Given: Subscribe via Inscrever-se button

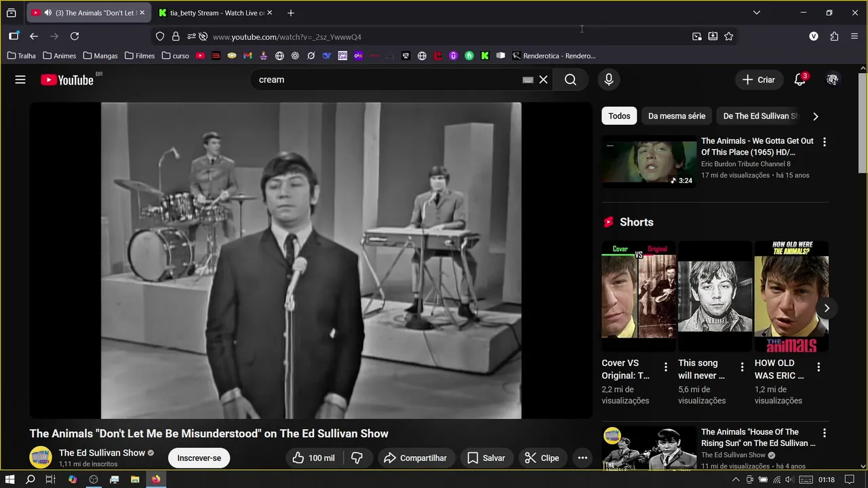Looking at the screenshot, I should 199,458.
